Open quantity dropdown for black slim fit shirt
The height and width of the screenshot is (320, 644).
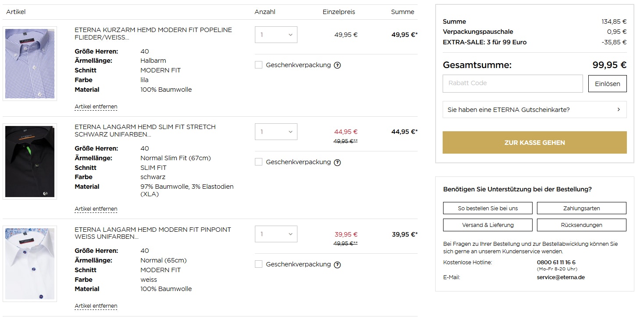click(x=276, y=132)
